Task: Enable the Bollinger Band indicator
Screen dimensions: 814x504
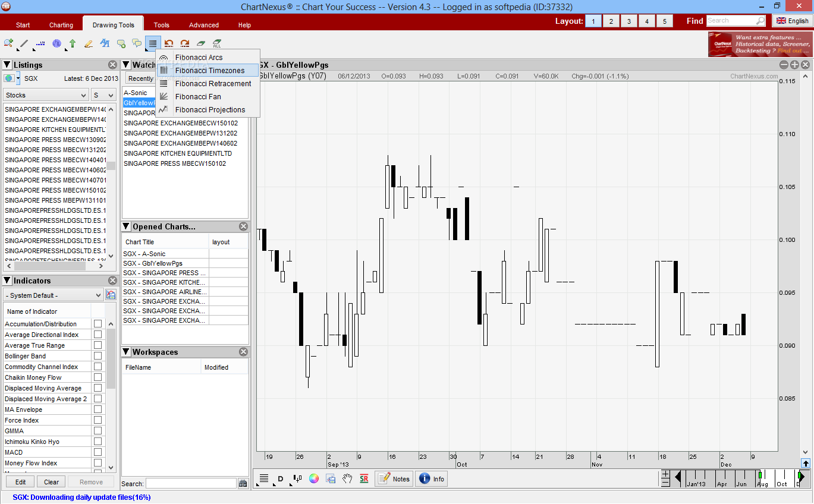Action: coord(98,356)
